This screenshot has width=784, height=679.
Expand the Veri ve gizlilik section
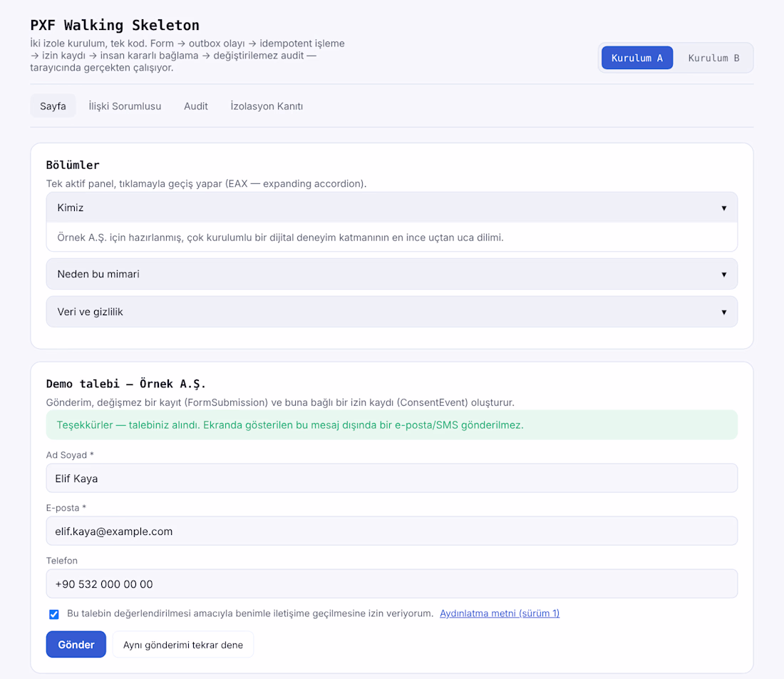391,312
